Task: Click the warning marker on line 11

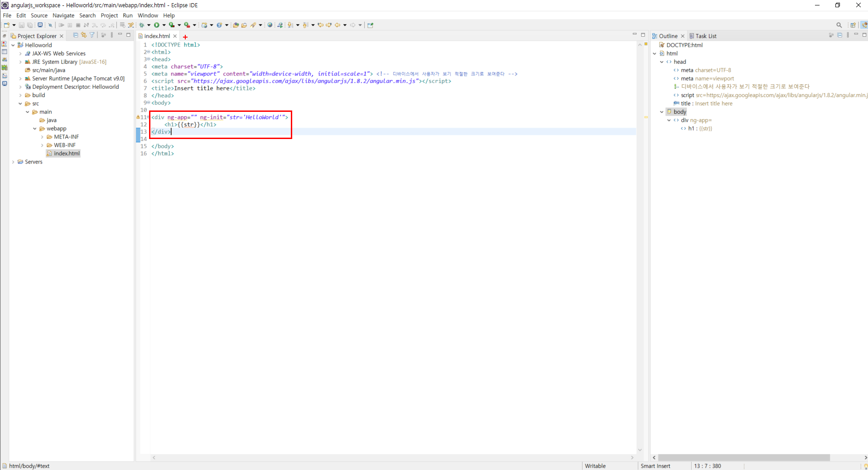Action: click(x=138, y=117)
